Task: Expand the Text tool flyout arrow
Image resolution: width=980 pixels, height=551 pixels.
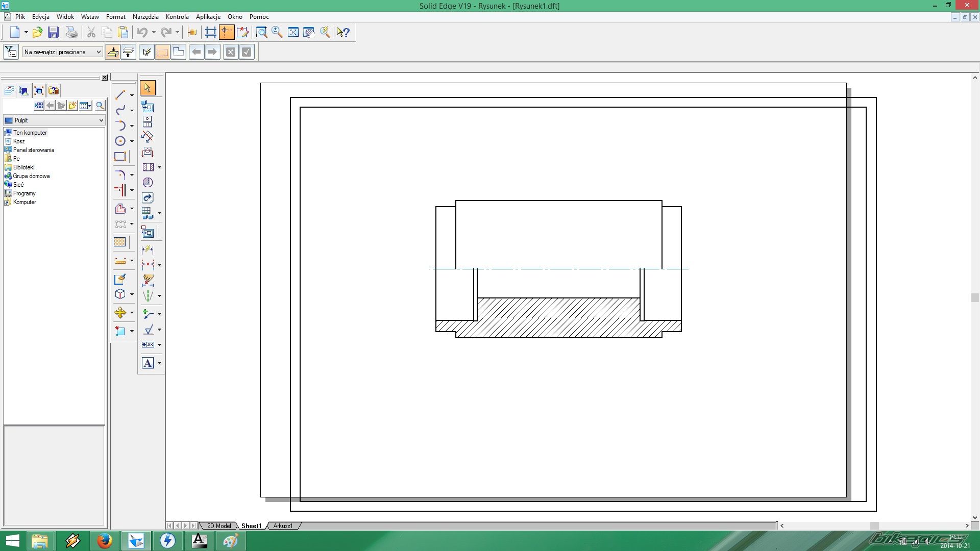Action: pos(159,363)
